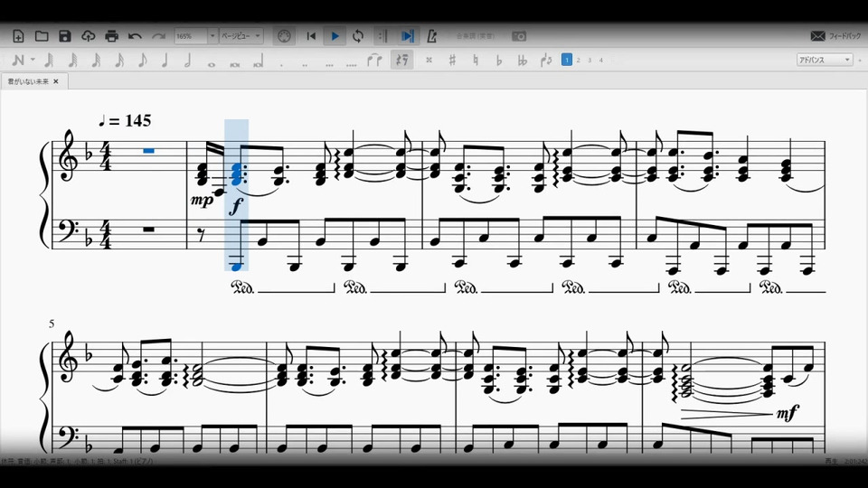Undo the last action
Screen dimensions: 868x488
(x=135, y=36)
